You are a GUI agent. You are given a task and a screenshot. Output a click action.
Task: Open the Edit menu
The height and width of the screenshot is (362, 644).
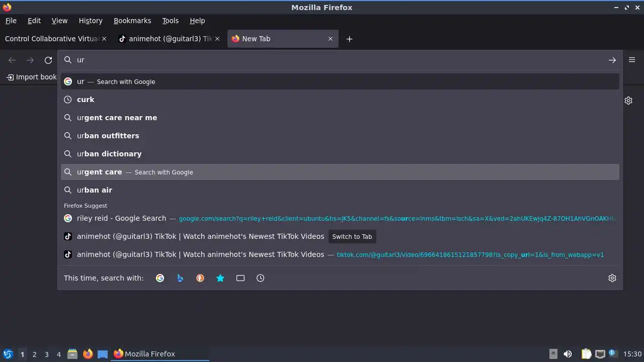[x=34, y=21]
